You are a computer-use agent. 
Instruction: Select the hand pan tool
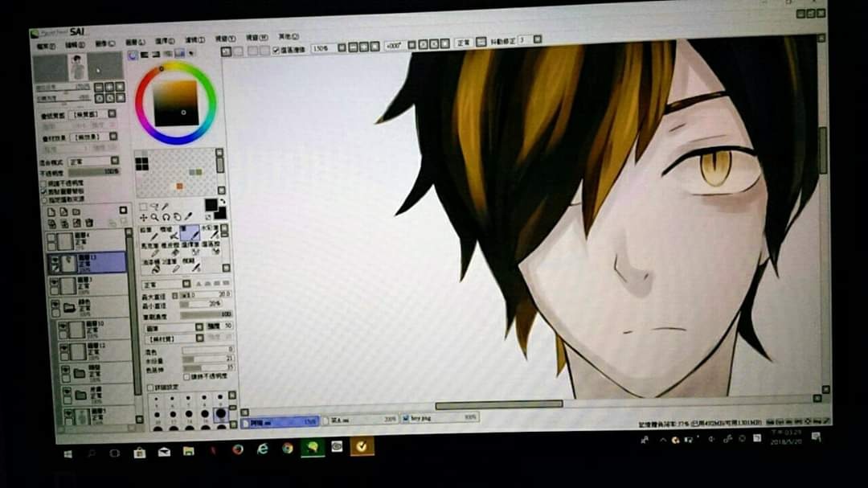[177, 217]
